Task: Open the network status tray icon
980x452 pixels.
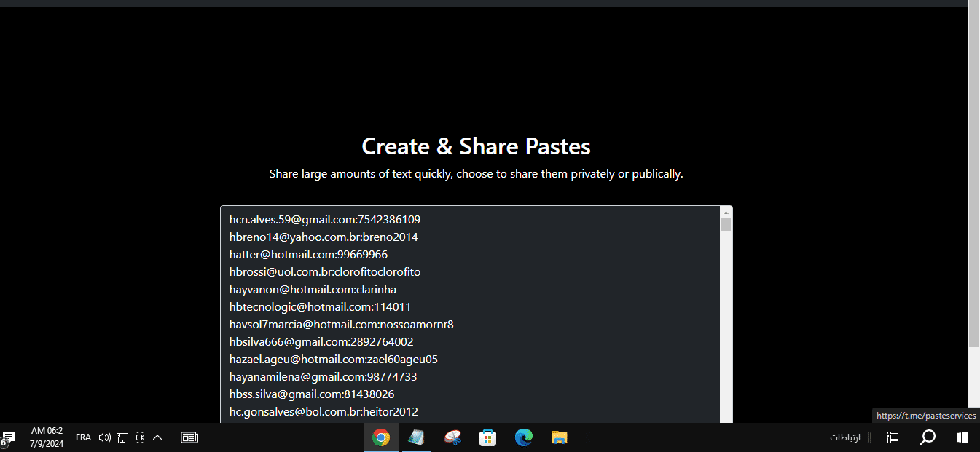Action: click(x=122, y=437)
